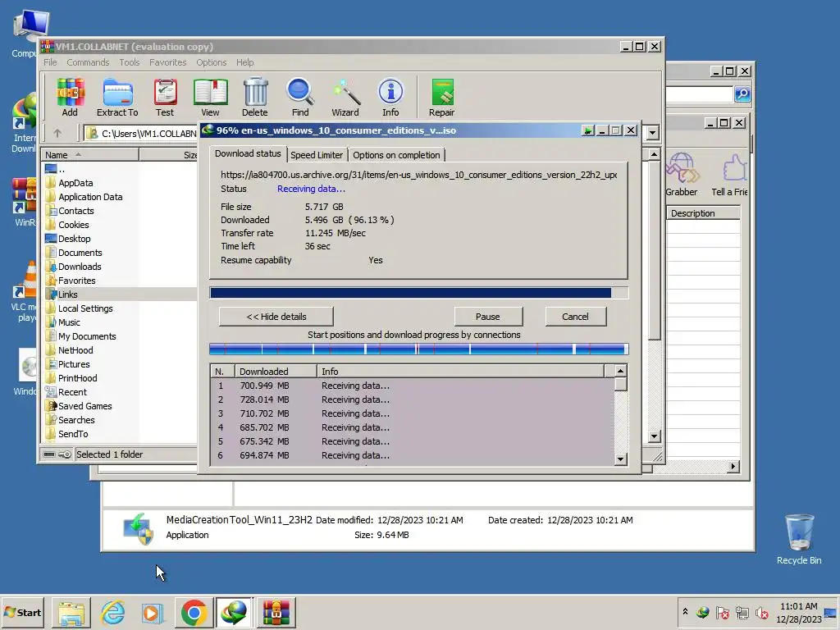Click the Tell a Friend thumbs-up icon
This screenshot has width=840, height=630.
tap(730, 174)
